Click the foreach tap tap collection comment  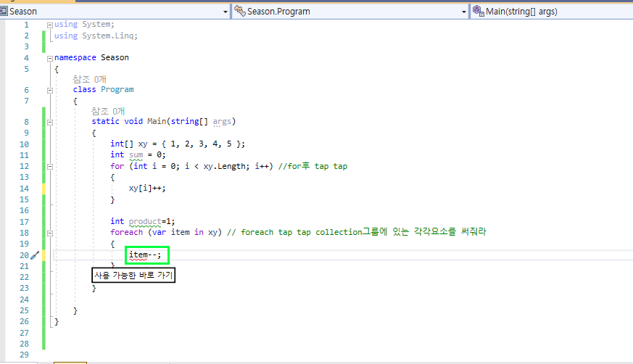tap(357, 231)
